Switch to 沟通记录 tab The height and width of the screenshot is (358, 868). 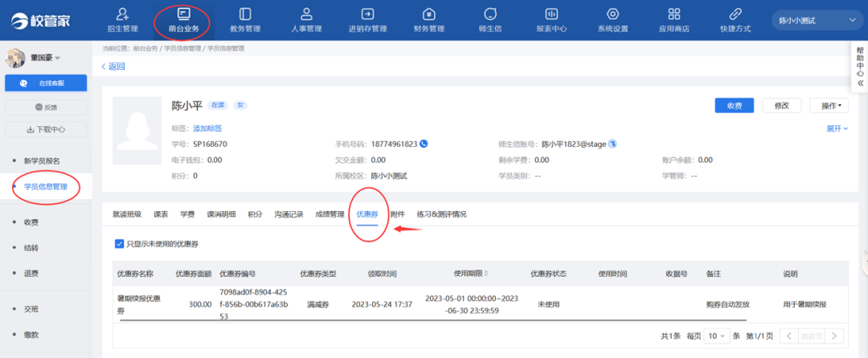[x=289, y=214]
